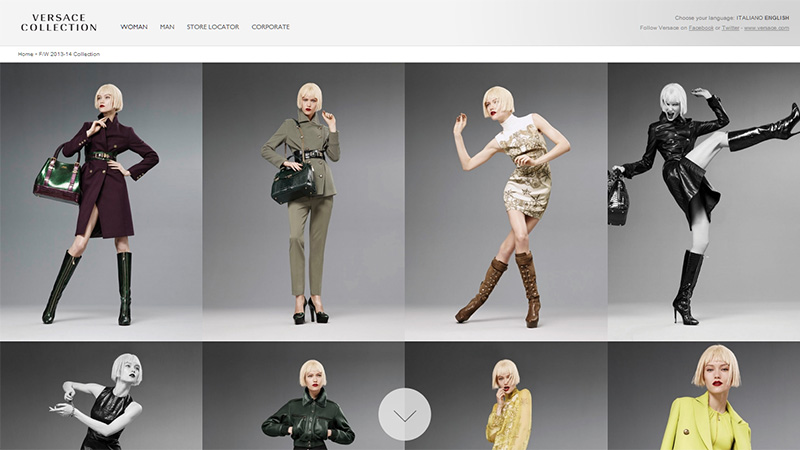800x450 pixels.
Task: Open the gold brocade dress look photo
Action: 505,200
